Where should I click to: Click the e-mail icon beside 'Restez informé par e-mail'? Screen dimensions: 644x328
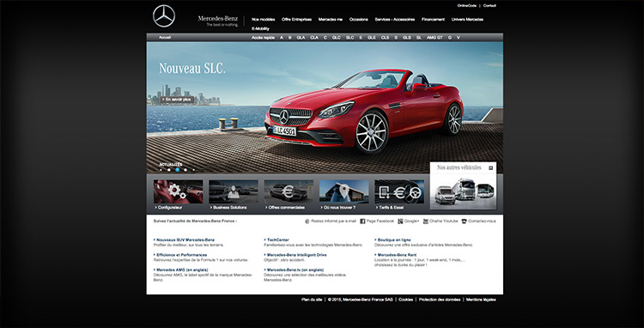point(307,222)
